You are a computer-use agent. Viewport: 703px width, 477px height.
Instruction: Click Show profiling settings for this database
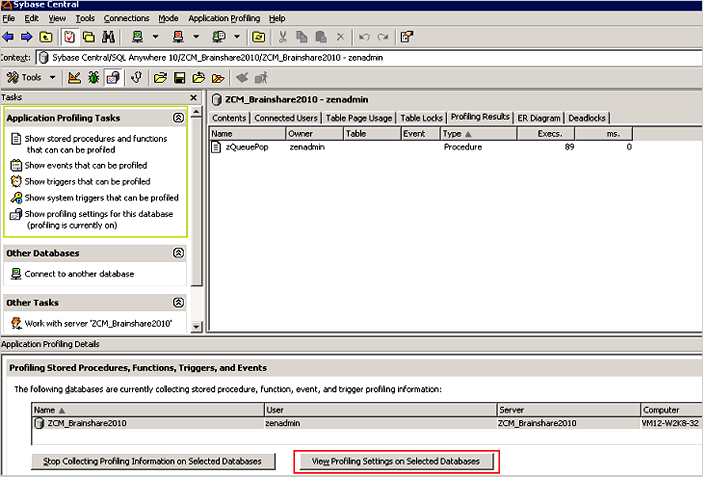click(x=99, y=219)
